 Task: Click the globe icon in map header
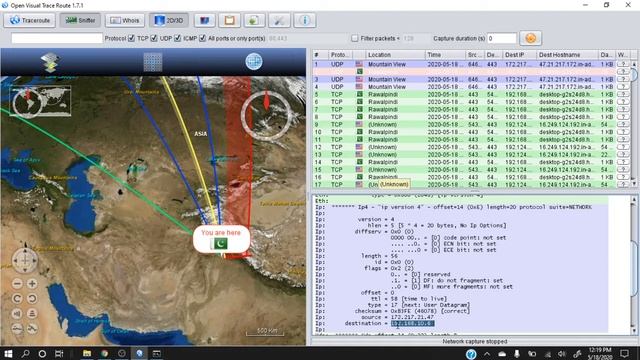(254, 62)
